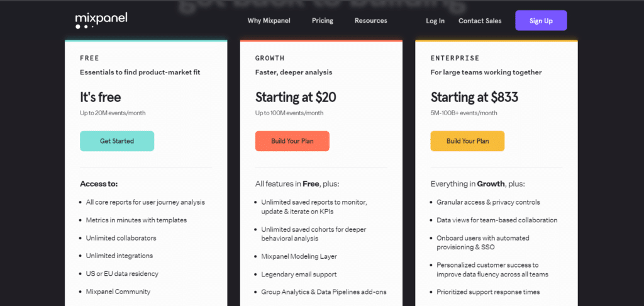The width and height of the screenshot is (644, 306).
Task: Click the "It's free" price text
Action: click(101, 97)
